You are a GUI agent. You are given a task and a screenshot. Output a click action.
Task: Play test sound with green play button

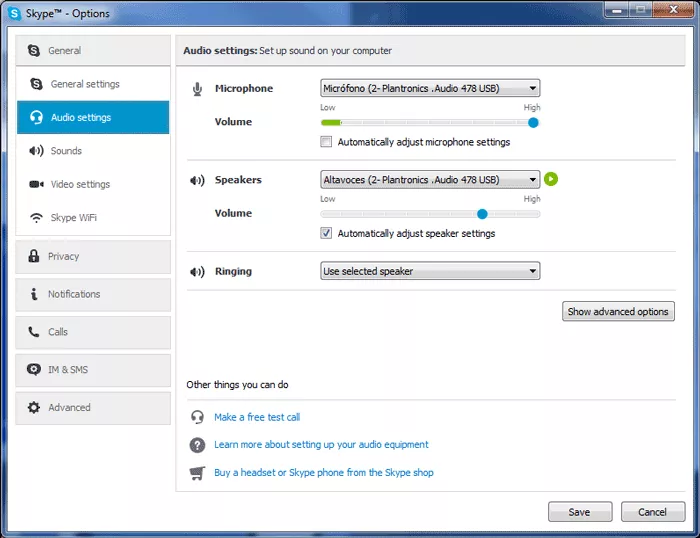click(551, 179)
